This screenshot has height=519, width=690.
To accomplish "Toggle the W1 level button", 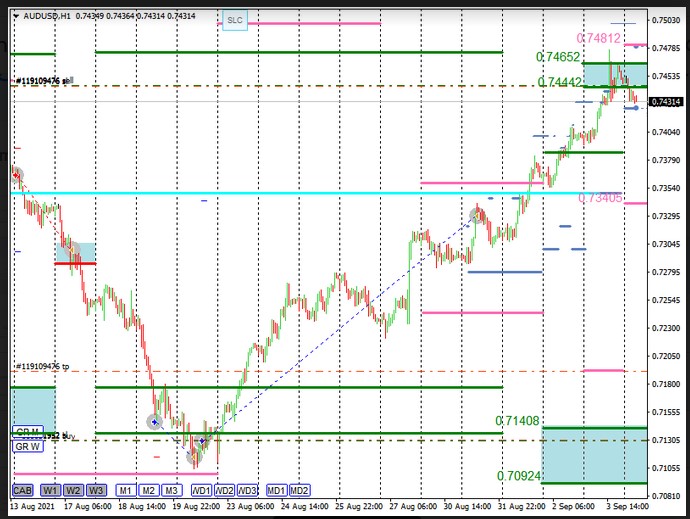I will pos(49,490).
